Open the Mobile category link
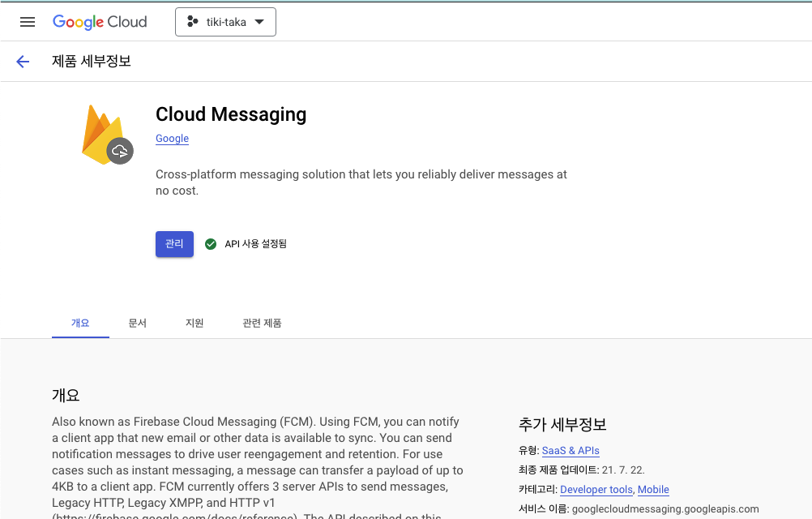The height and width of the screenshot is (519, 812). click(x=653, y=490)
